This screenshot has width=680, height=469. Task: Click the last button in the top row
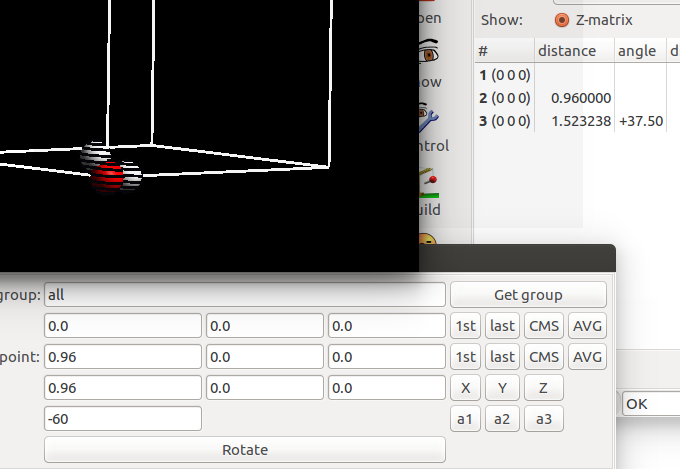click(x=503, y=326)
